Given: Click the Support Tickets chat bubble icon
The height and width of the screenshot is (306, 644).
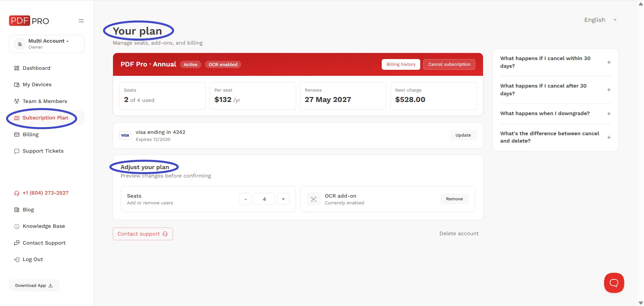Looking at the screenshot, I should pyautogui.click(x=17, y=151).
